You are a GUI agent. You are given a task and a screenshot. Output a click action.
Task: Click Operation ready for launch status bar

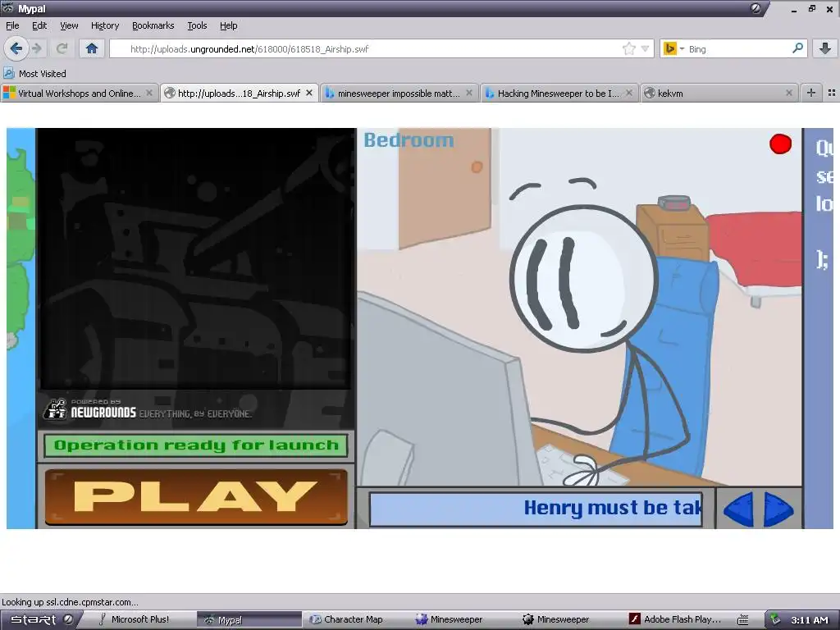[x=195, y=445]
